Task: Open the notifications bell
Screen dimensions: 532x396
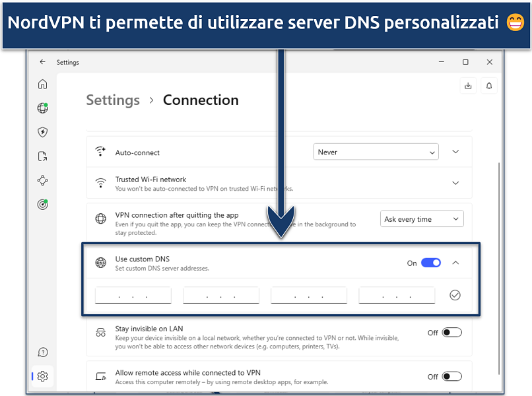Action: (x=489, y=85)
